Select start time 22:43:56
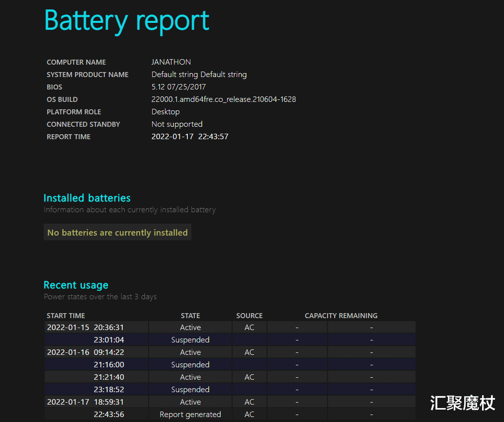Viewport: 504px width, 422px height. point(109,415)
